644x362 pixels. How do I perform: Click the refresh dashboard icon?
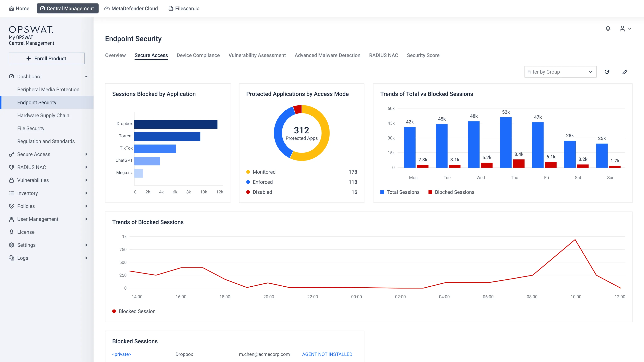[607, 72]
